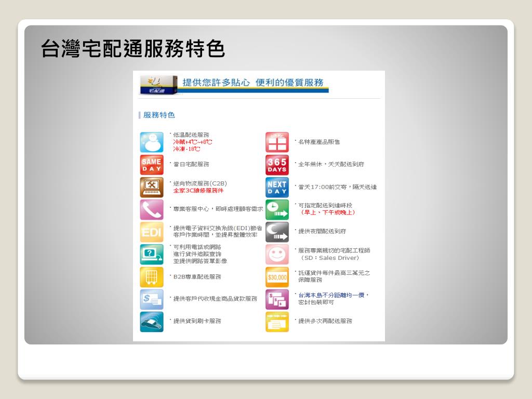Click the teal computer tracking query icon
This screenshot has width=532, height=399.
pyautogui.click(x=152, y=254)
